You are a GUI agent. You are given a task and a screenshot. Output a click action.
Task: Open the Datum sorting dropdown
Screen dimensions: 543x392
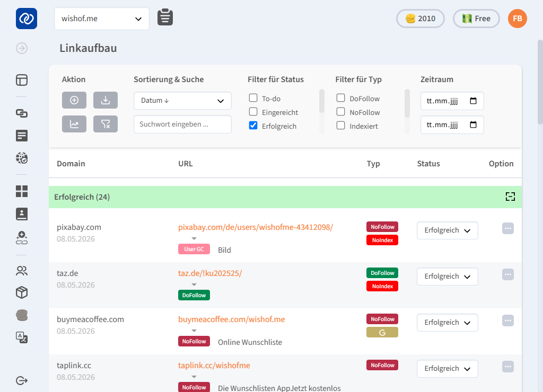tap(182, 101)
